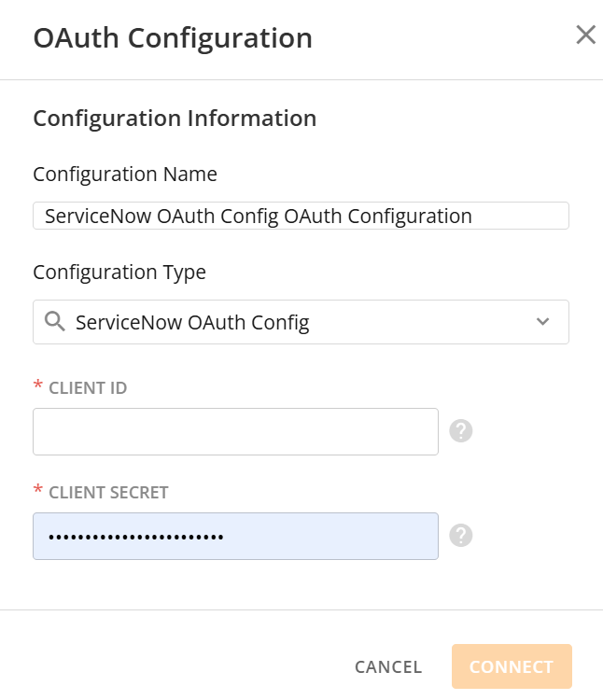This screenshot has height=700, width=603.
Task: Click the Configuration Type label
Action: 119,273
